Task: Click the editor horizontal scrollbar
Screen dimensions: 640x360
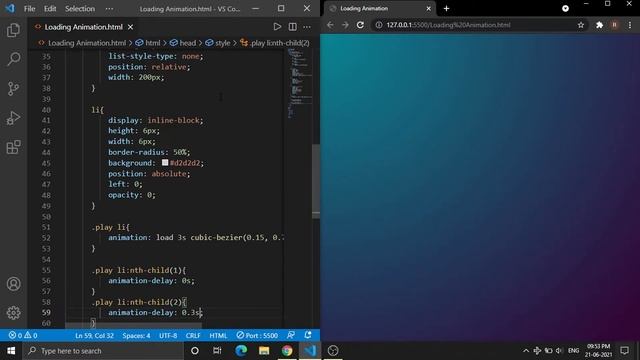Action: click(133, 326)
